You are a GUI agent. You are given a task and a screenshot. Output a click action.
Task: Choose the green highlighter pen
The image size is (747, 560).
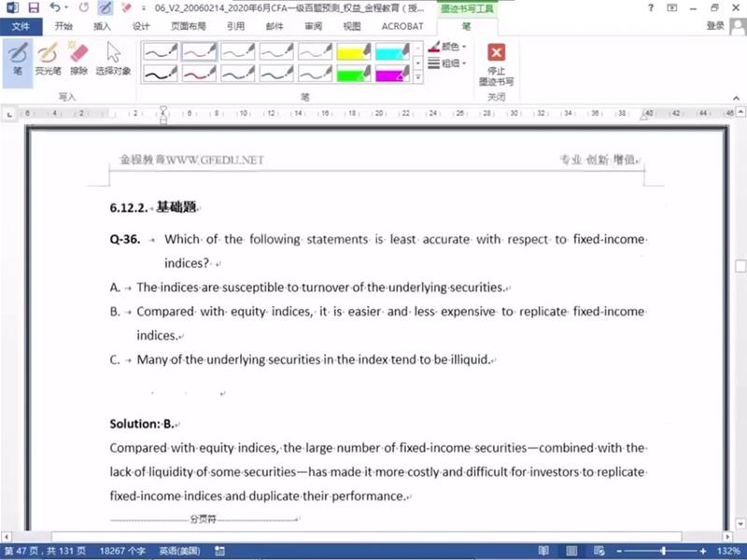click(354, 74)
